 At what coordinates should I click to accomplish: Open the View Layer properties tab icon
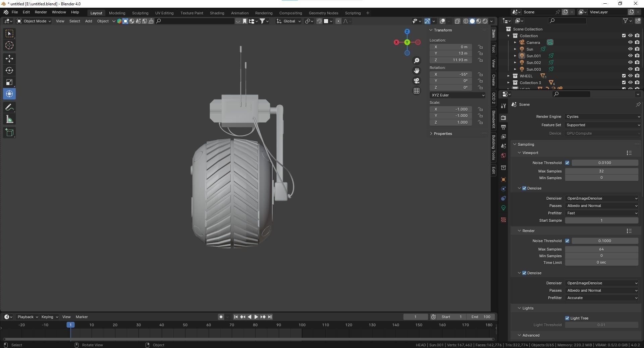click(503, 137)
